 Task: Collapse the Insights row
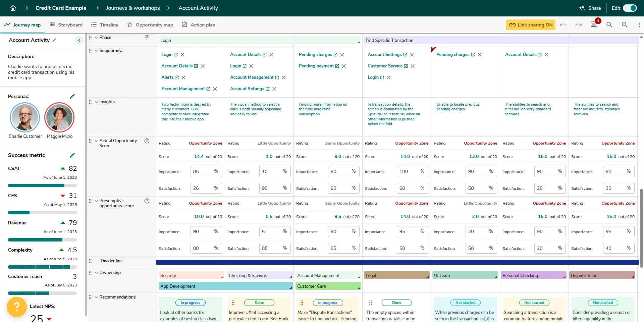click(97, 102)
